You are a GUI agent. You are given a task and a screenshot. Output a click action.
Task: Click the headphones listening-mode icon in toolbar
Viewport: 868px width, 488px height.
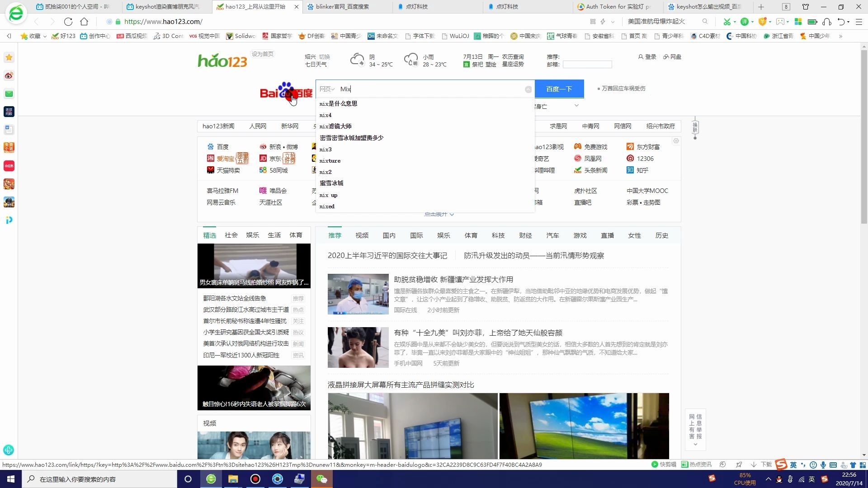point(827,21)
